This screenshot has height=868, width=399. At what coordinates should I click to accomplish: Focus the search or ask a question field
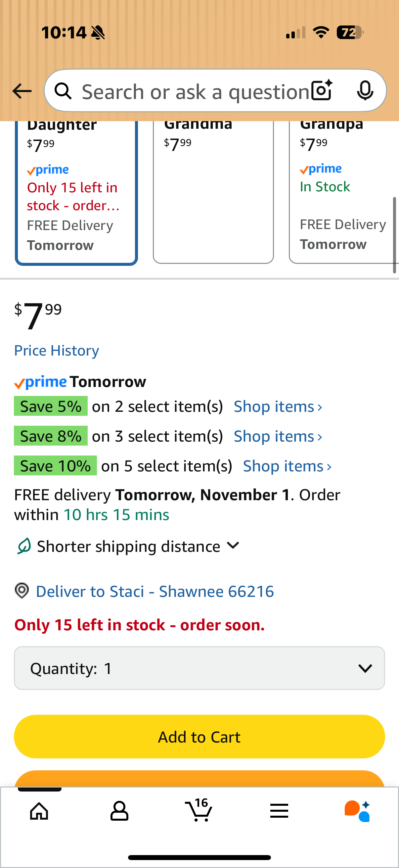(195, 92)
